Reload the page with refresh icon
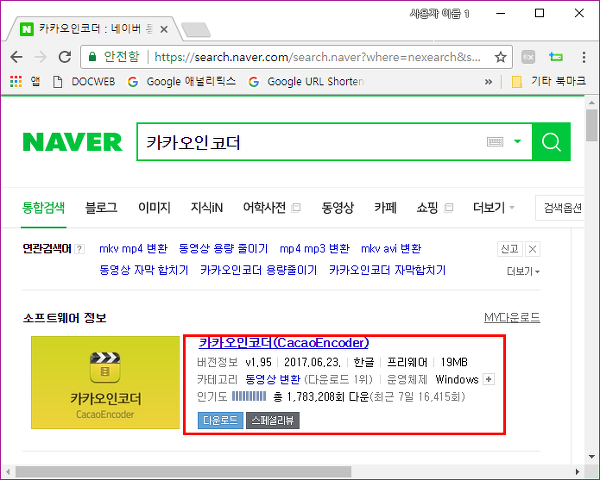This screenshot has width=600, height=480. [x=65, y=57]
